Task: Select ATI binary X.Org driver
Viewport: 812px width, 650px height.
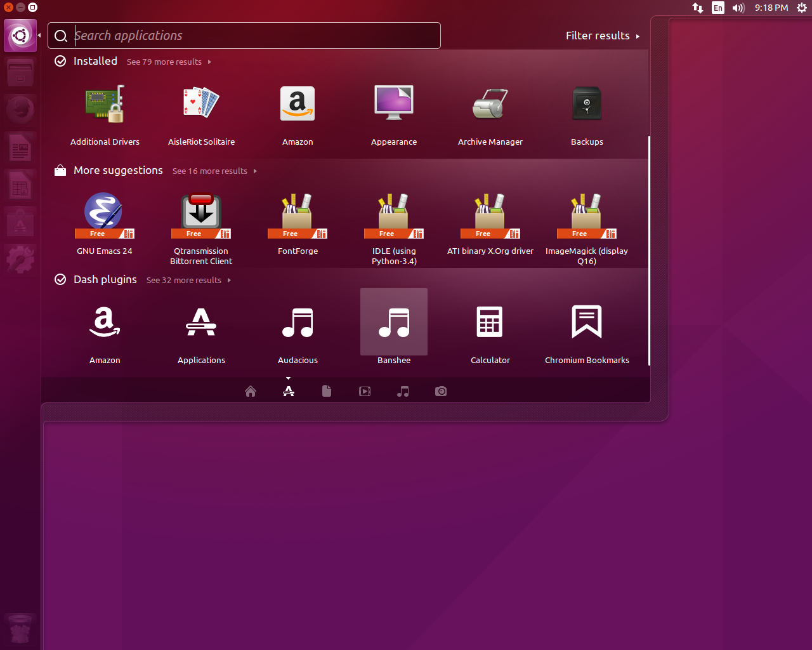Action: [490, 225]
